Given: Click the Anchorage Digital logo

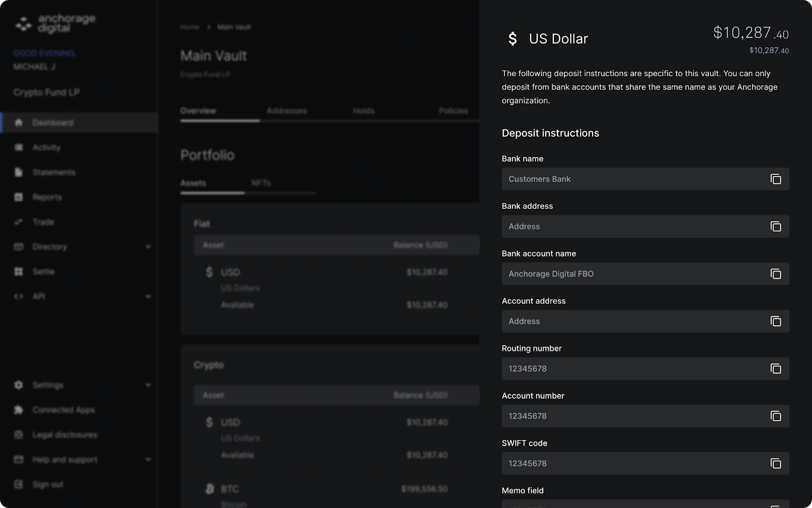Looking at the screenshot, I should click(55, 23).
